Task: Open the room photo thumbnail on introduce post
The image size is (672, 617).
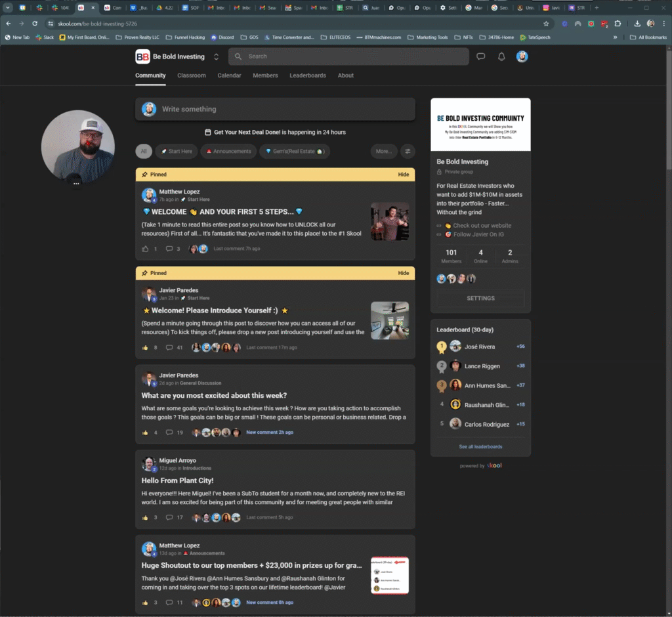Action: 390,320
